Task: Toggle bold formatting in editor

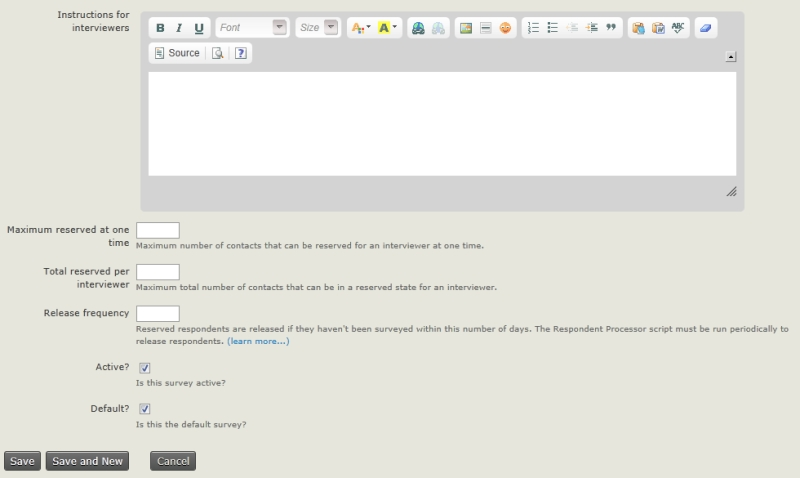Action: coord(160,28)
